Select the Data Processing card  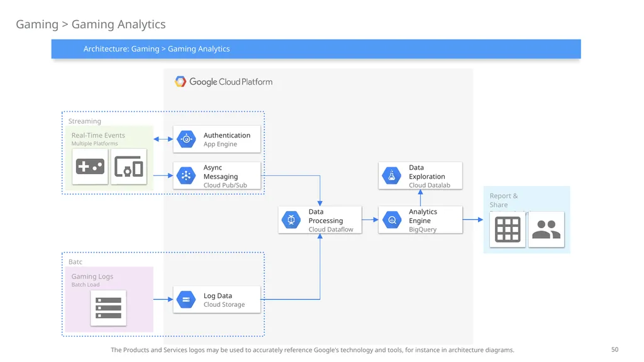320,220
